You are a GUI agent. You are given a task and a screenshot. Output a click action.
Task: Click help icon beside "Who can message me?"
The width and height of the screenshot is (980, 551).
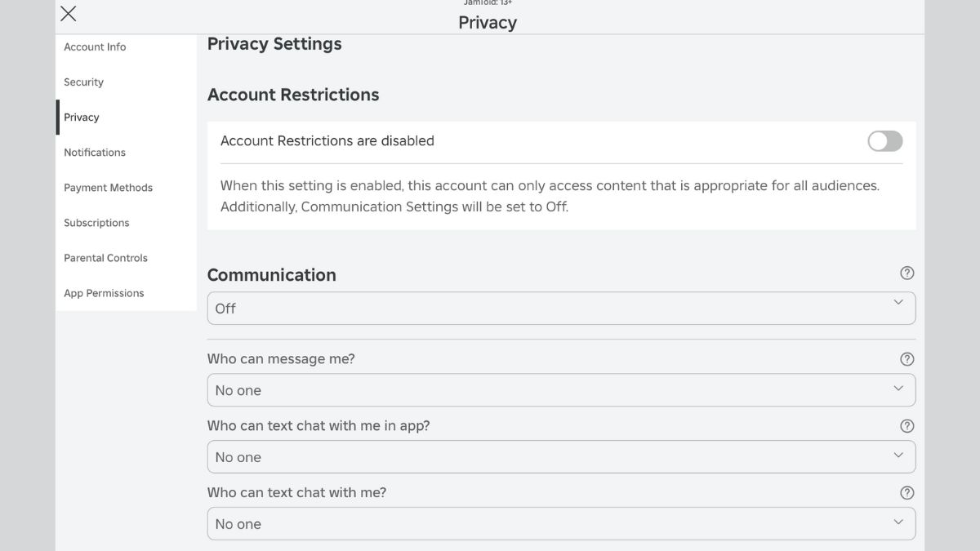point(906,359)
